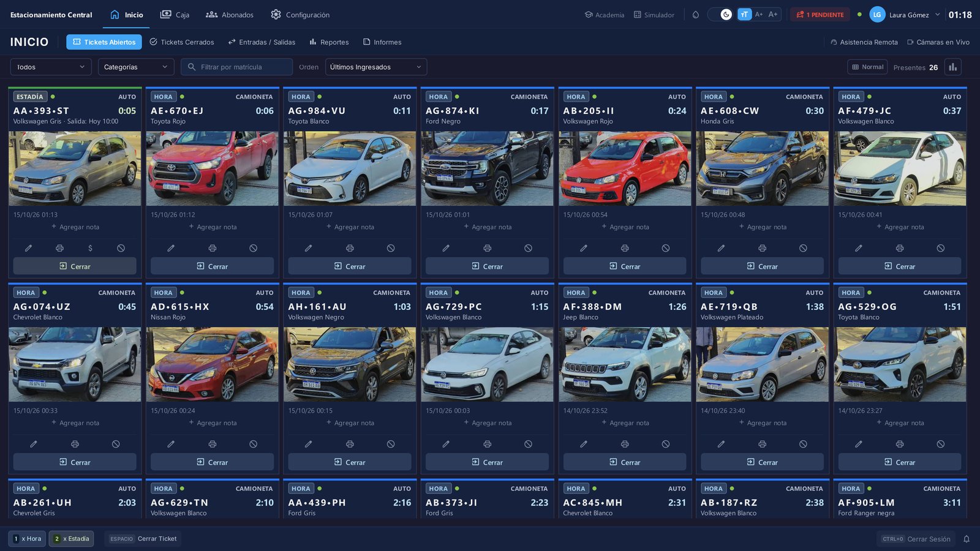
Task: Close the AG•729•PC ticket with Cerrar
Action: (x=487, y=462)
